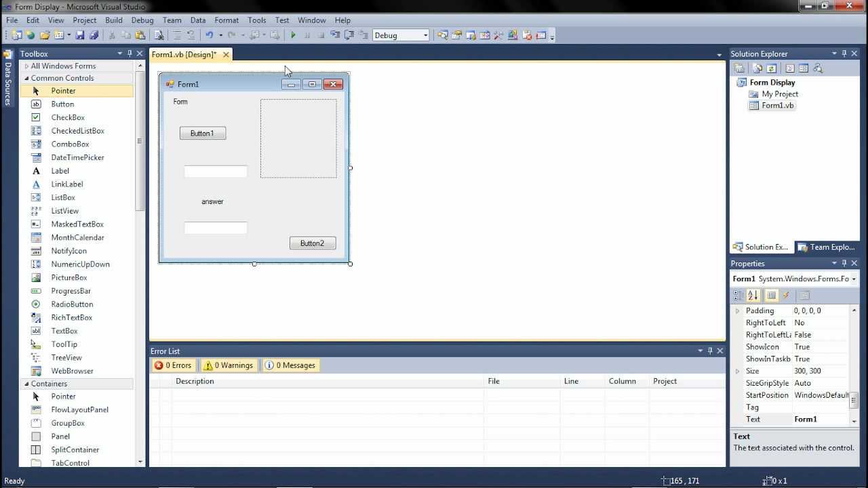Click the Toolbox vertical scrollbar thumb

point(140,142)
